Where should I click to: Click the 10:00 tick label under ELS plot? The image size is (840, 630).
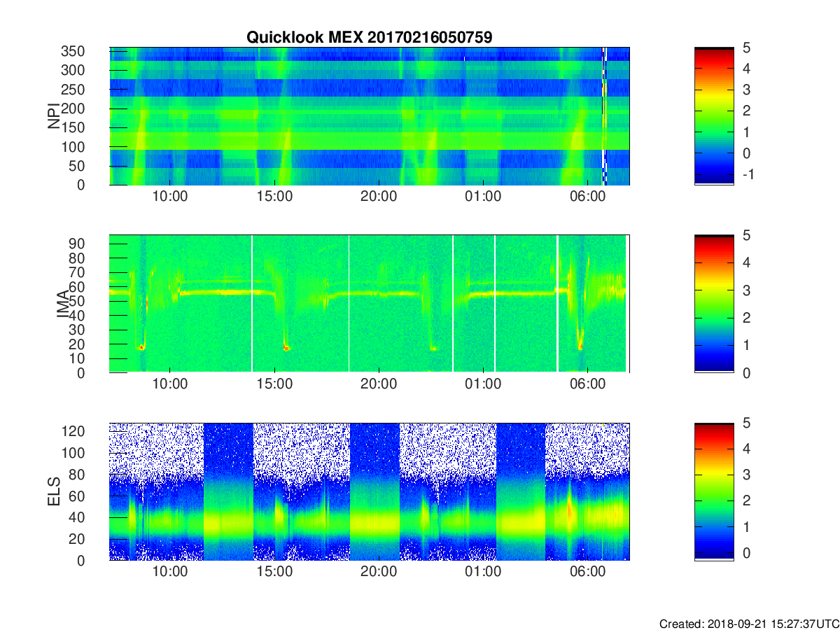point(170,572)
